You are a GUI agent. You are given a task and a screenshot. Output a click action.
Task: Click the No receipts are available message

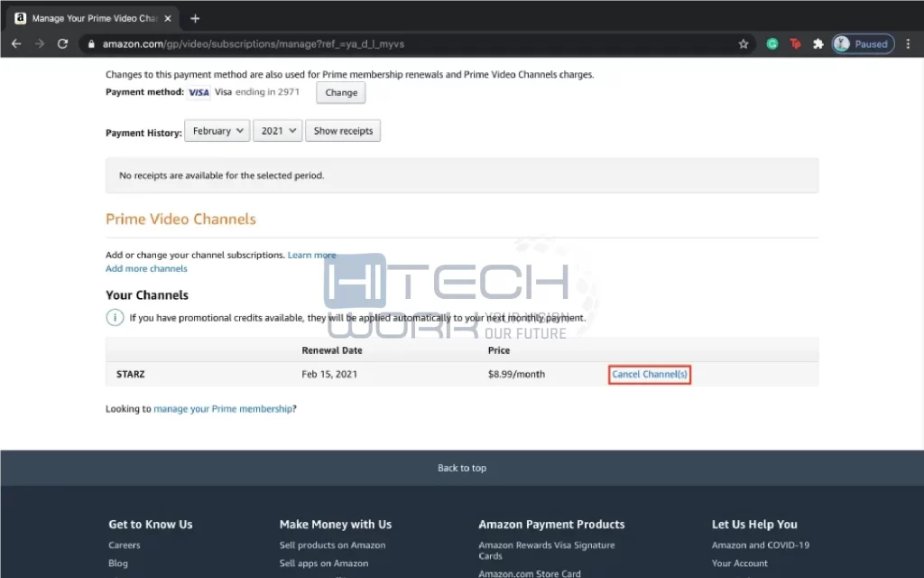(x=222, y=175)
